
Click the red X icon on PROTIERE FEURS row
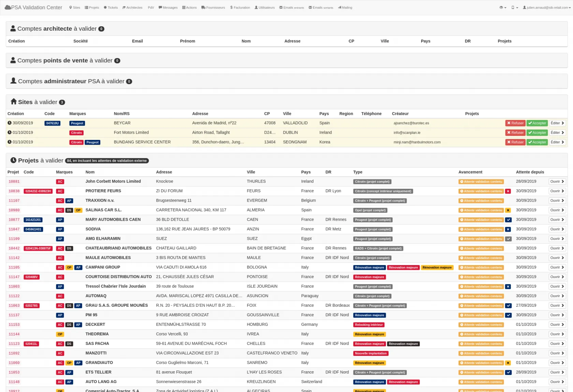508,191
